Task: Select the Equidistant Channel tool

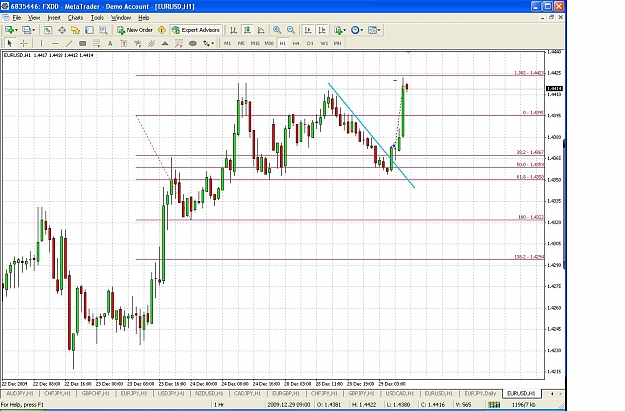Action: 151,43
